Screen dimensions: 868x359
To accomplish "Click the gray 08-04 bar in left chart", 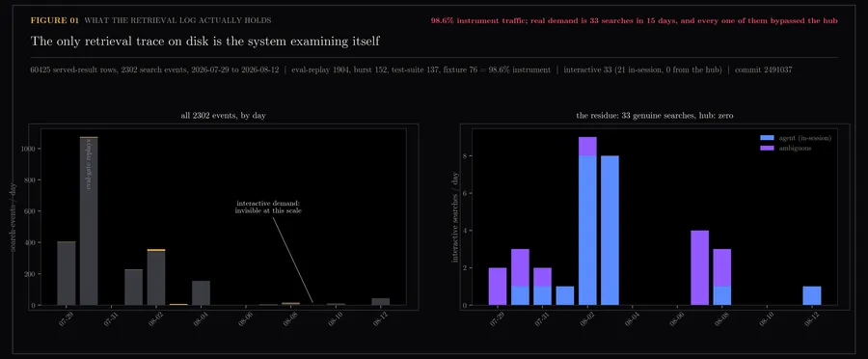I will (201, 293).
